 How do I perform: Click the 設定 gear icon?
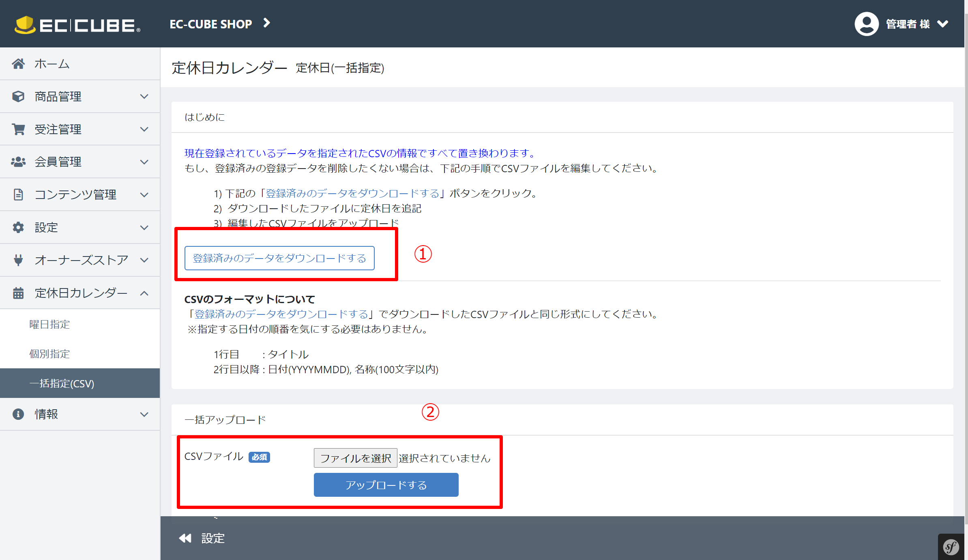(18, 227)
